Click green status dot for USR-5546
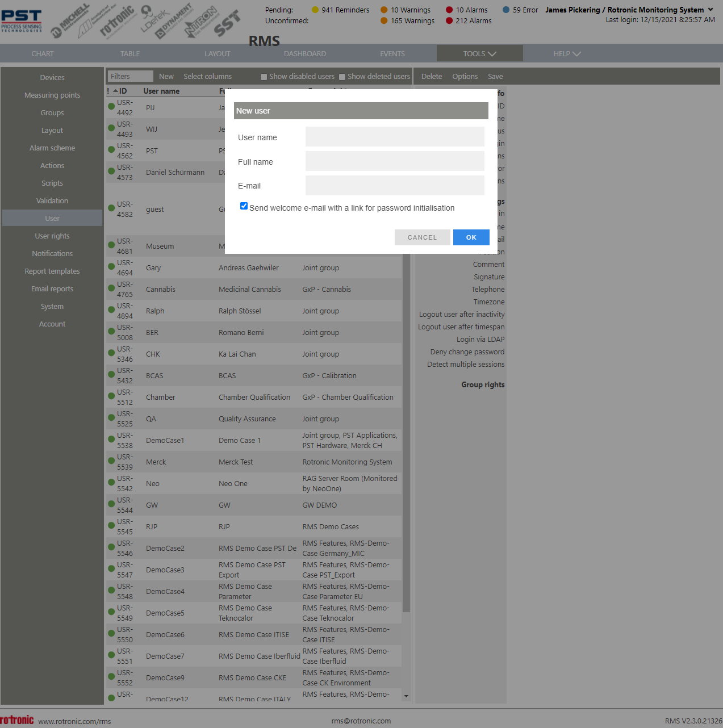Screen dimensions: 723x728 [x=111, y=547]
